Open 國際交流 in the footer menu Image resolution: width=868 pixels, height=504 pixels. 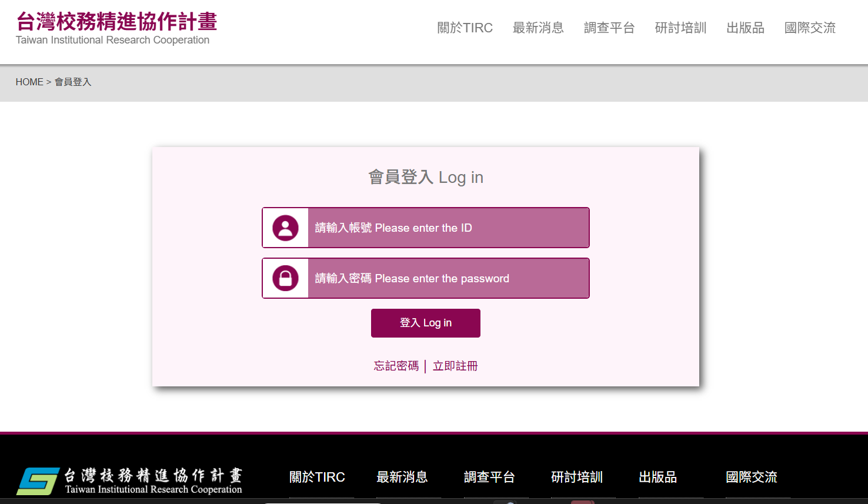pyautogui.click(x=752, y=477)
